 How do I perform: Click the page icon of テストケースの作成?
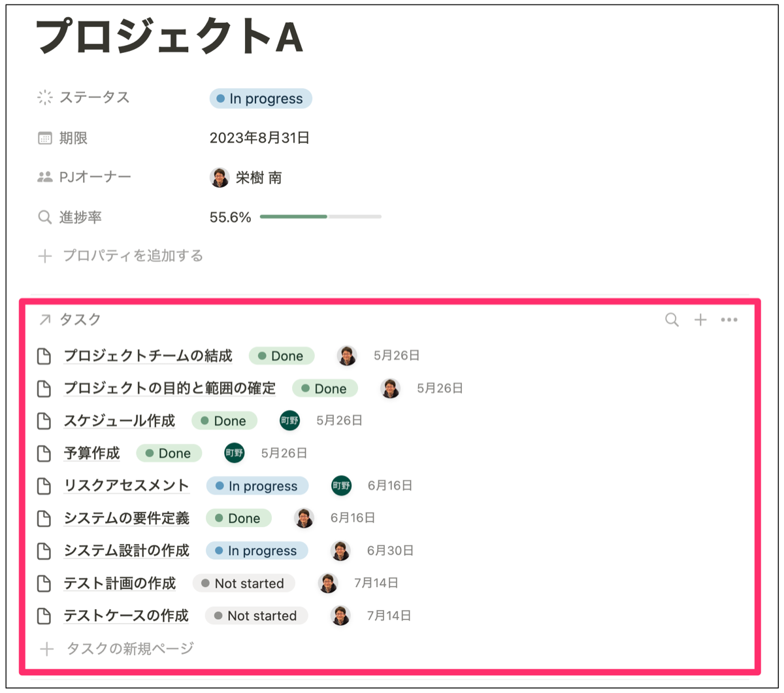pos(44,615)
